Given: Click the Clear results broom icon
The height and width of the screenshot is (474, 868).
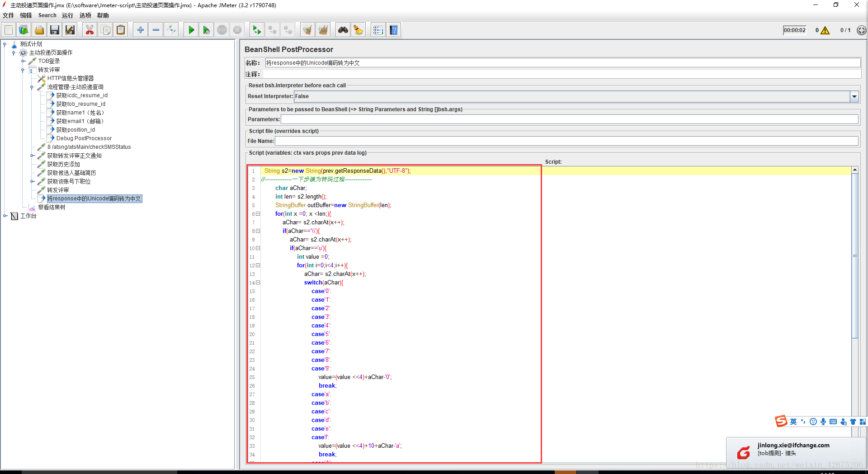Looking at the screenshot, I should (x=307, y=30).
